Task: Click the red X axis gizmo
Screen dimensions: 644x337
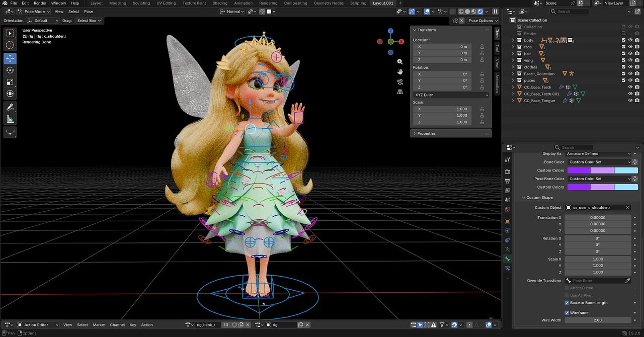Action: (x=401, y=42)
